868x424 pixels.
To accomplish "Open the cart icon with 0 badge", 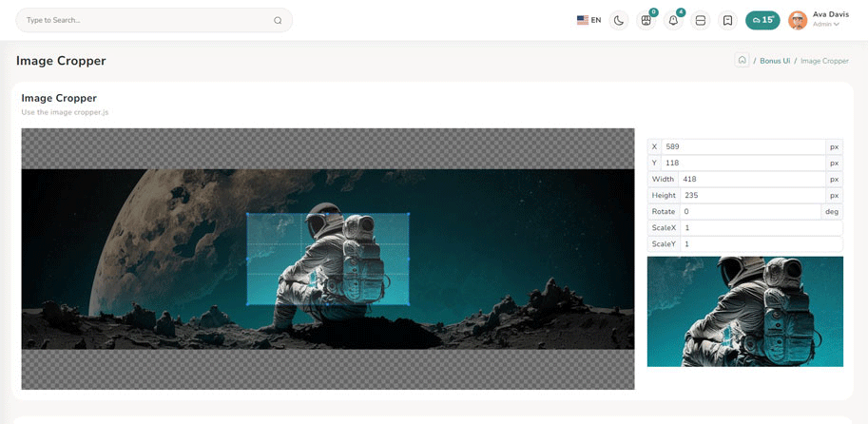I will pyautogui.click(x=646, y=20).
